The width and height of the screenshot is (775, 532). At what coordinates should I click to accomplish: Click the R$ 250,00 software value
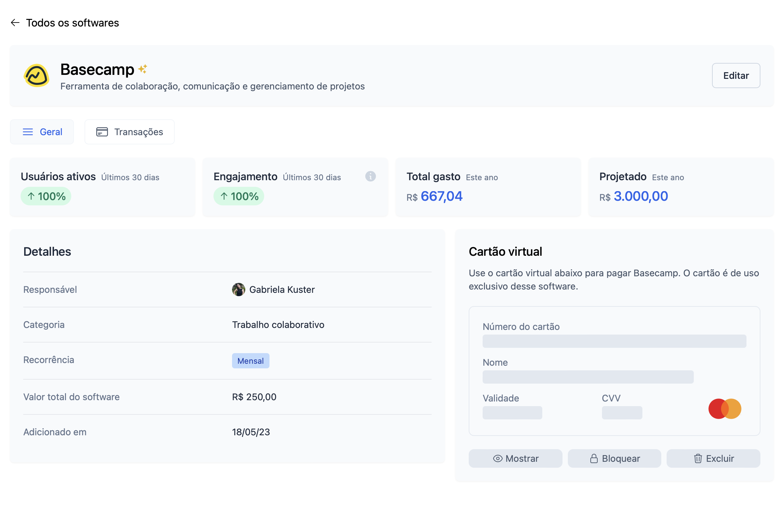pos(254,397)
